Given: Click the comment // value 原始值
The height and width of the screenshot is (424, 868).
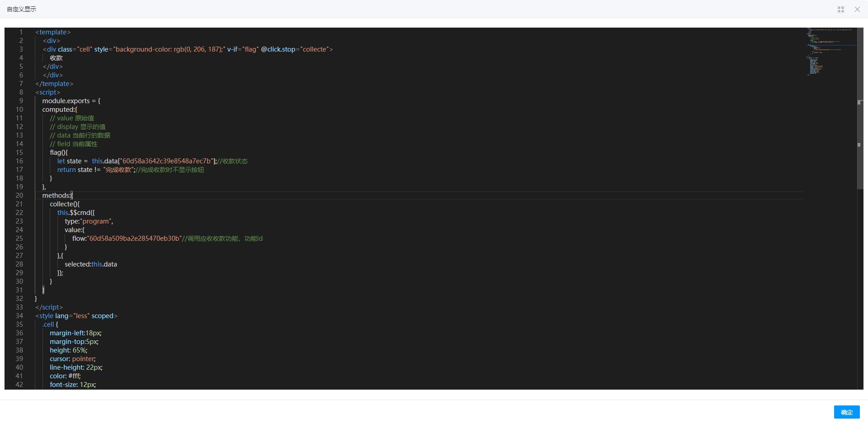Looking at the screenshot, I should [72, 118].
